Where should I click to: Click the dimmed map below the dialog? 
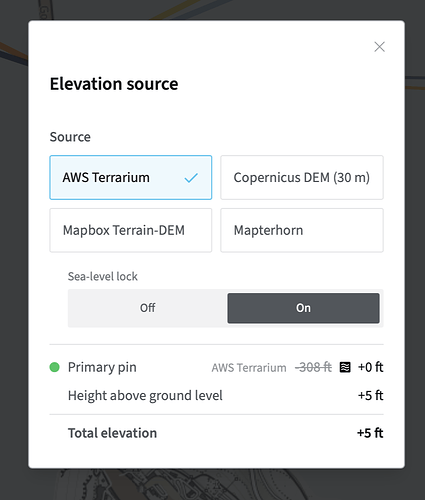pyautogui.click(x=213, y=484)
